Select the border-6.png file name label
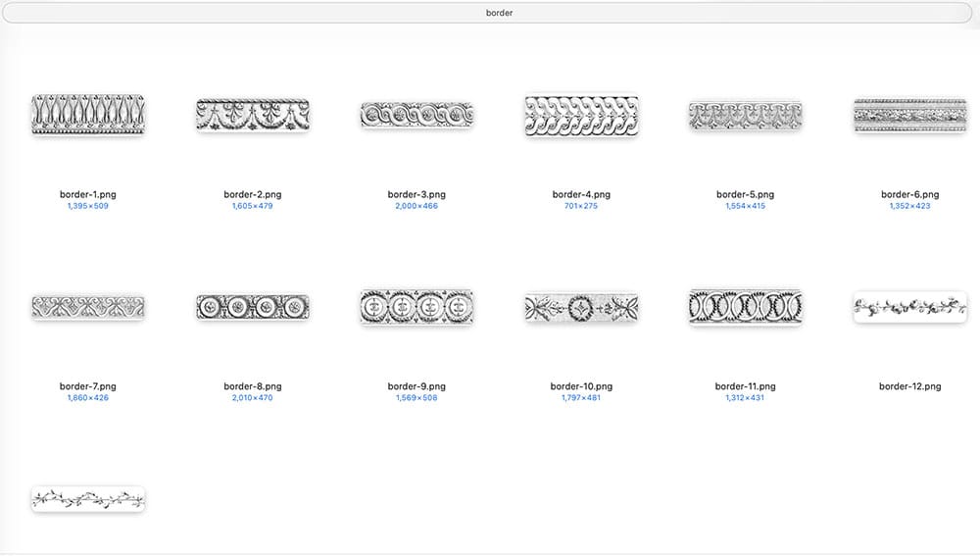 (909, 195)
